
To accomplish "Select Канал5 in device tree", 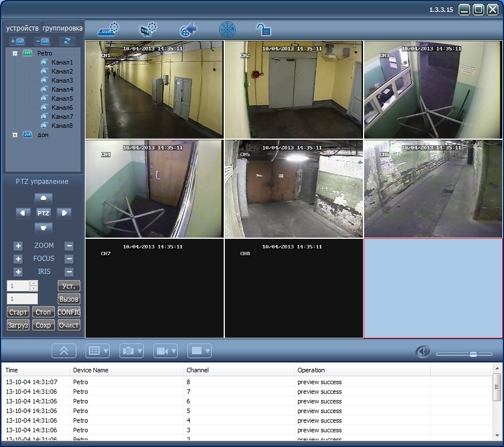I will [62, 98].
